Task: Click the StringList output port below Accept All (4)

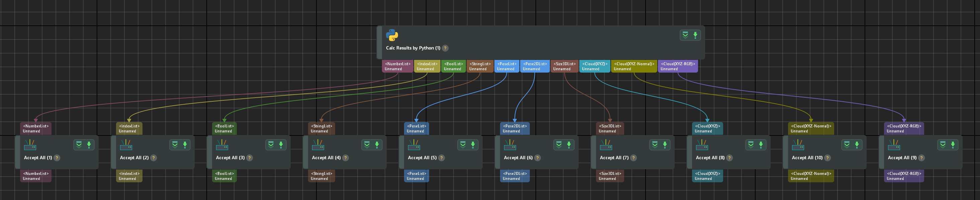Action: 321,176
